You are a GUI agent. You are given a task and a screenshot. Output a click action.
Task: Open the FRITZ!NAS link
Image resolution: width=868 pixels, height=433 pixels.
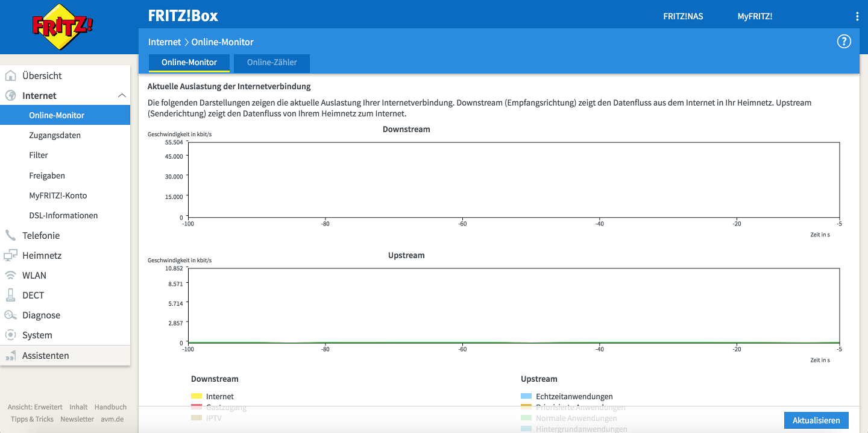coord(683,16)
